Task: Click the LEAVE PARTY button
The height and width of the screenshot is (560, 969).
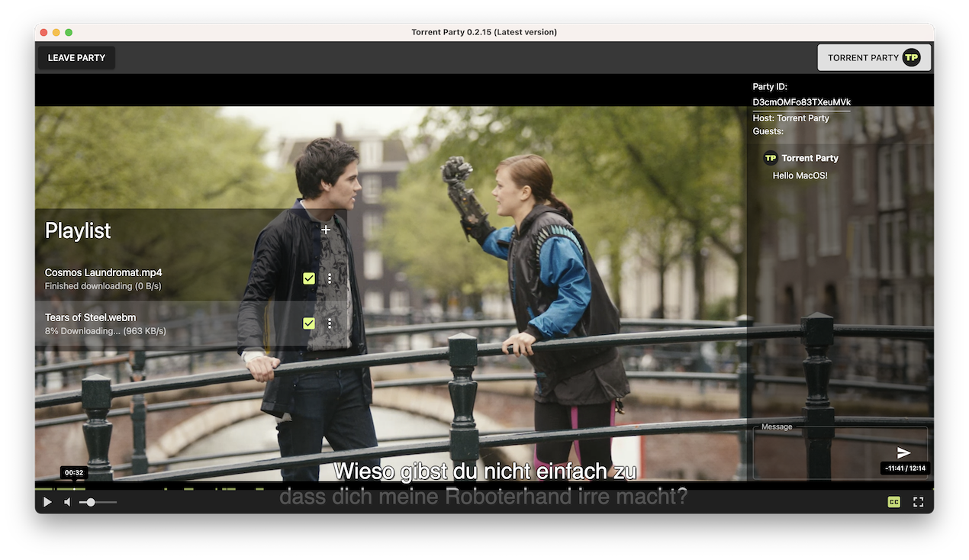Action: 76,58
